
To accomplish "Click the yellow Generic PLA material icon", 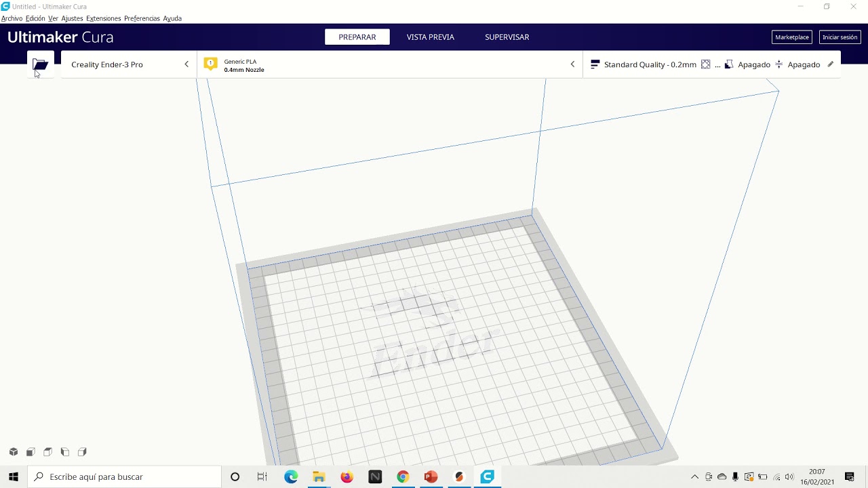I will click(211, 64).
